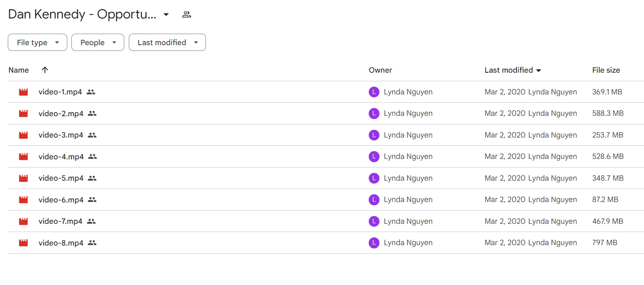Click shared people icon beside video-5.mp4

tap(92, 178)
